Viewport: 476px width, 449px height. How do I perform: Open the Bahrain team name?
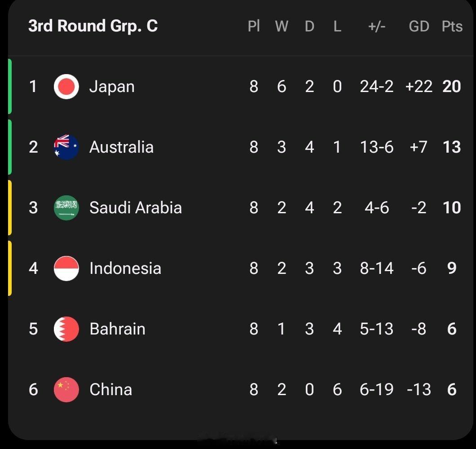tap(118, 329)
